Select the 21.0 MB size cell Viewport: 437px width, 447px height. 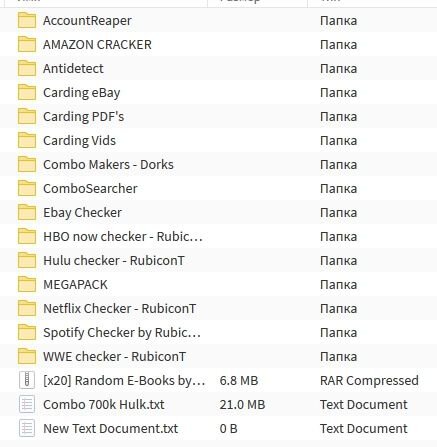point(242,405)
